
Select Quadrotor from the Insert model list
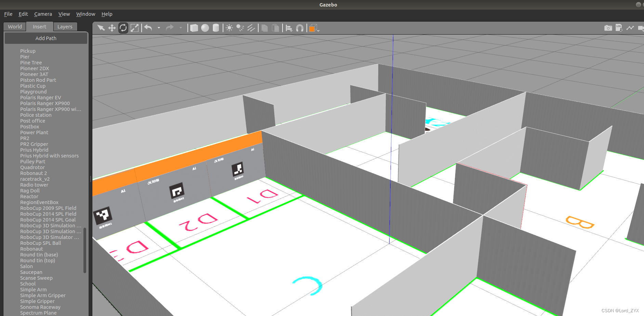tap(32, 167)
